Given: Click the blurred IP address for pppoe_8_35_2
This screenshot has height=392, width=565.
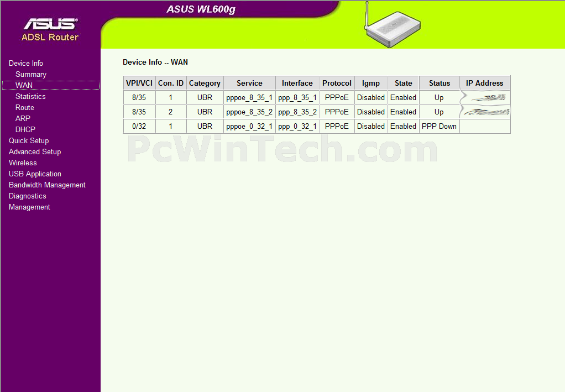Looking at the screenshot, I should (485, 112).
